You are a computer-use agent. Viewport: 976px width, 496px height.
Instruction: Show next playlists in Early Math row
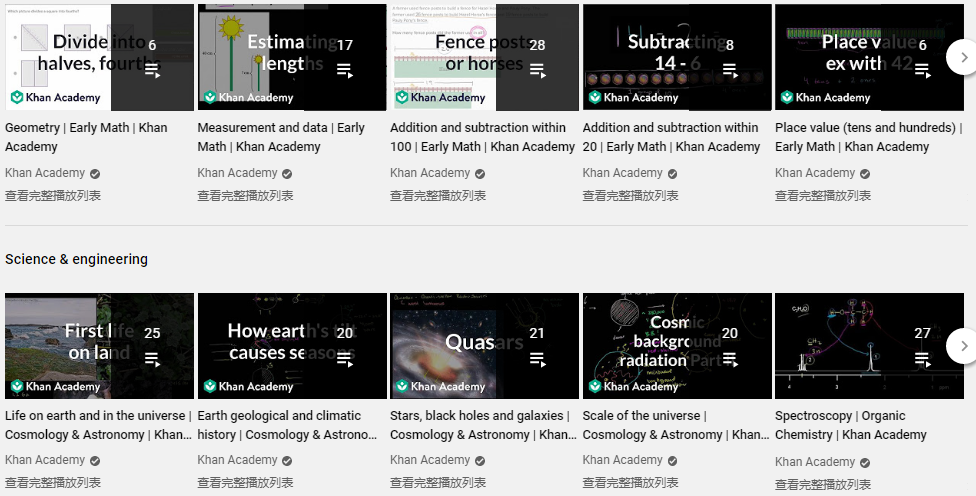(x=964, y=57)
